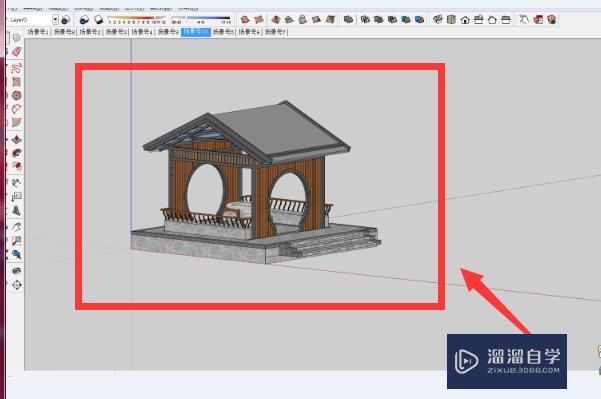Image resolution: width=601 pixels, height=399 pixels.
Task: Switch to Wireframe style
Action: coord(276,19)
